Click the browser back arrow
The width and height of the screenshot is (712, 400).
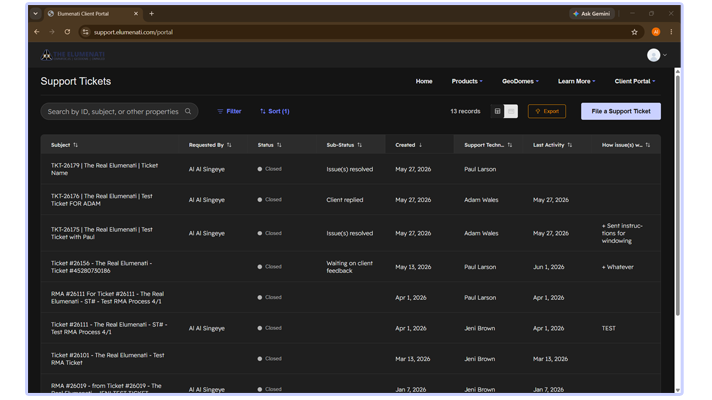37,32
